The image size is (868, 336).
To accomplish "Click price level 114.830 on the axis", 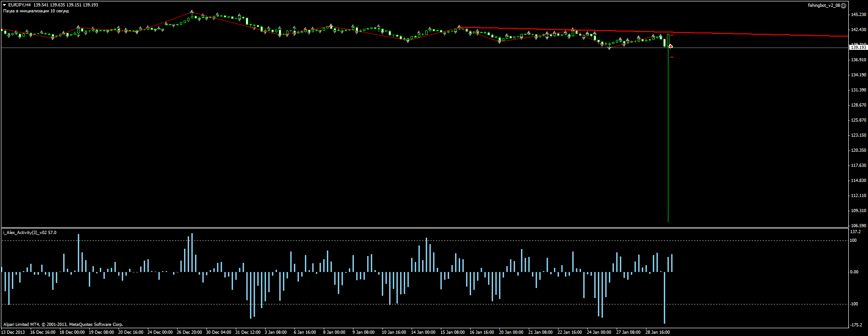I will click(858, 181).
